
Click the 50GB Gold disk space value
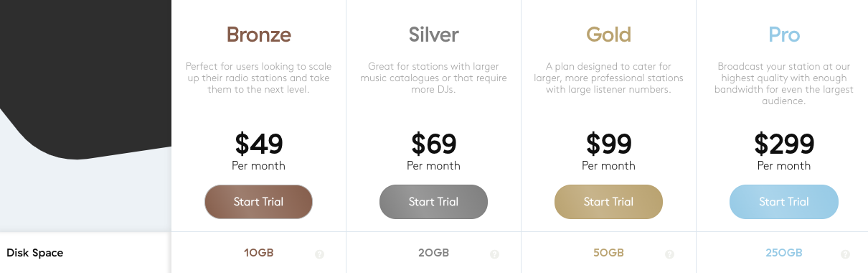coord(609,253)
